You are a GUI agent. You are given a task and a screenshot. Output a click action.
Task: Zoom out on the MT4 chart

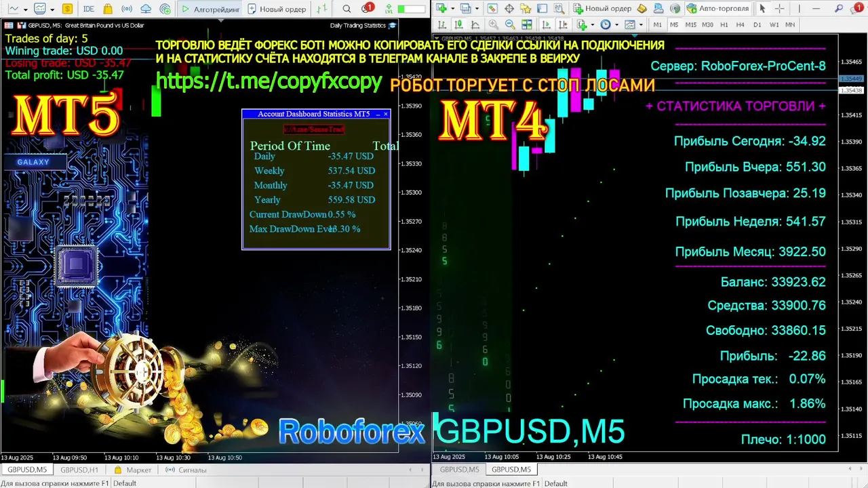[510, 24]
